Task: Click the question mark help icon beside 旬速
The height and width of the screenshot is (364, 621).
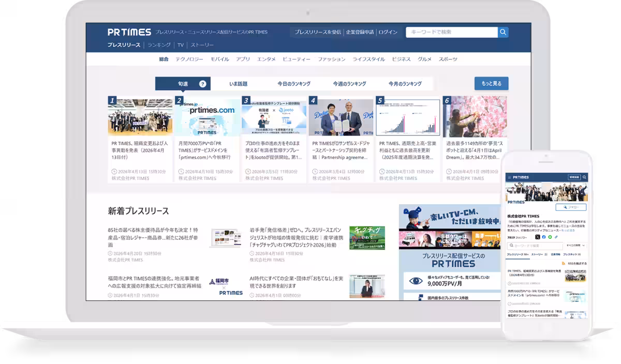Action: click(x=202, y=84)
